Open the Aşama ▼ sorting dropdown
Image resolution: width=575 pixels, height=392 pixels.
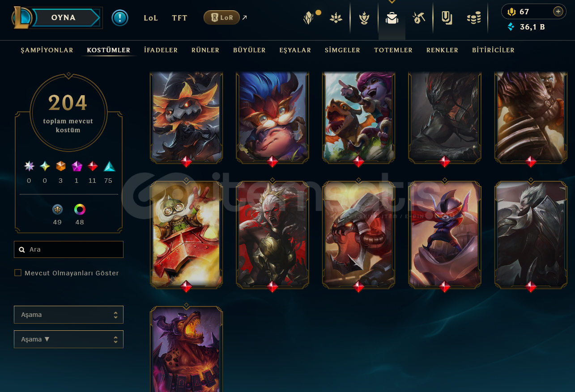[68, 339]
